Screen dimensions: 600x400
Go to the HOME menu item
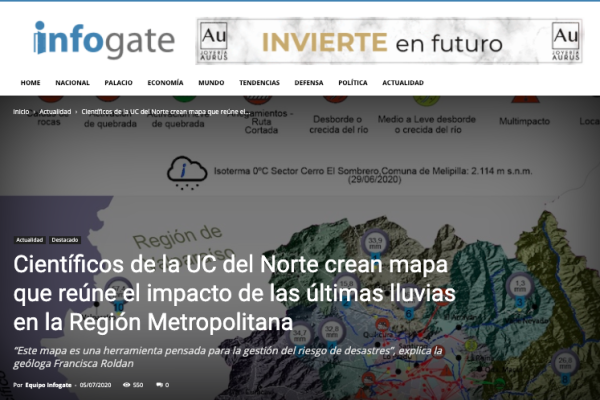(30, 83)
